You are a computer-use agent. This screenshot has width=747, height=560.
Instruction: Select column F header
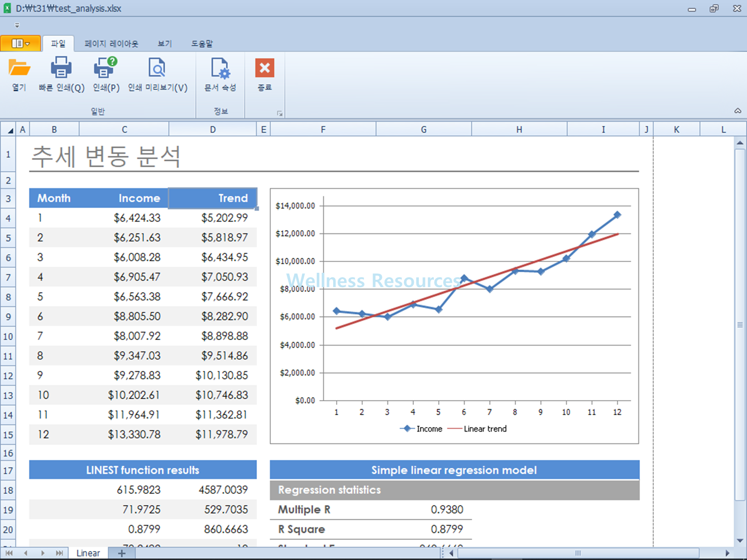point(323,129)
